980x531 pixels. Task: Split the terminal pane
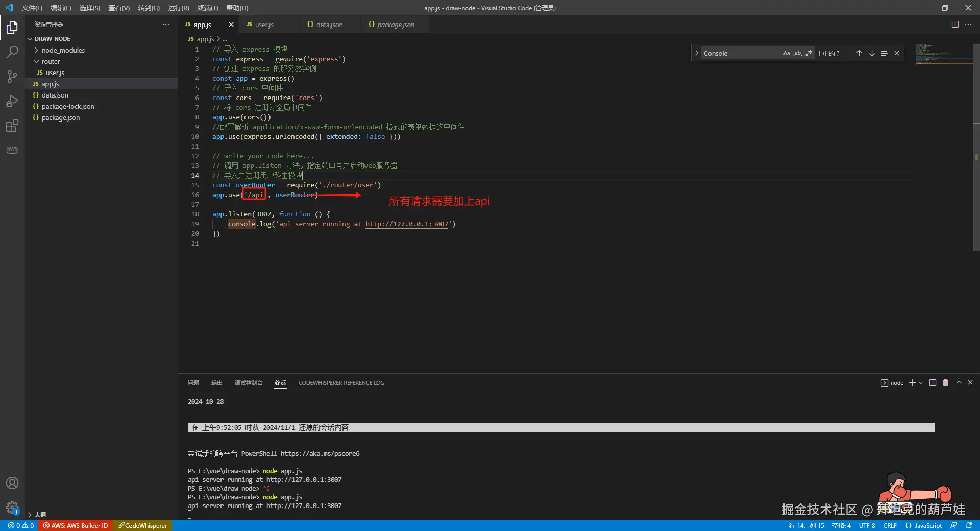(933, 383)
